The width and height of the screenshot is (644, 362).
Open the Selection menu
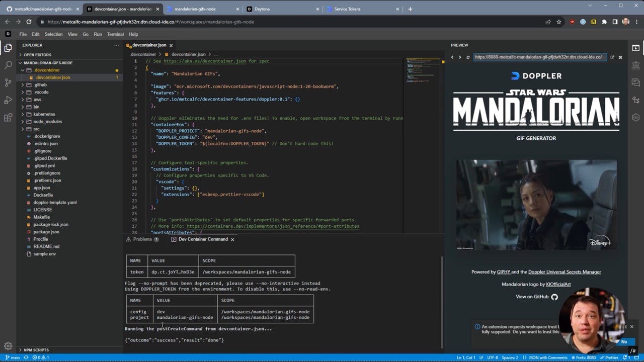click(x=53, y=34)
